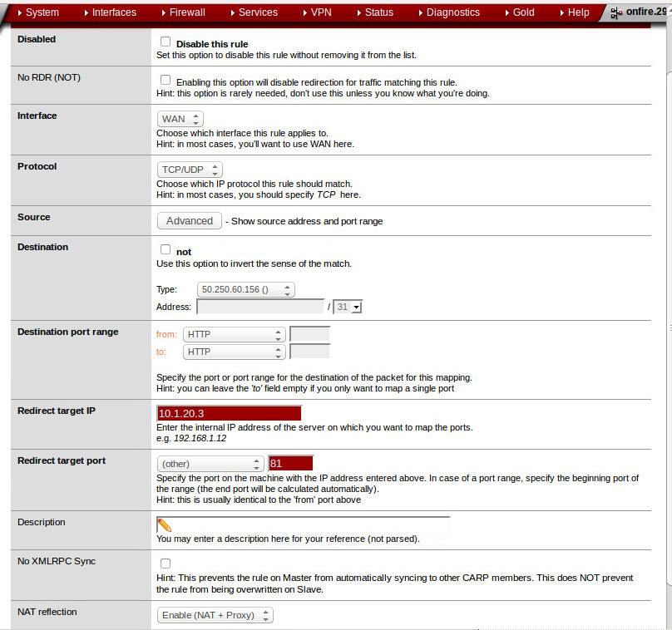
Task: Click the No XMLRPC Sync label
Action: pyautogui.click(x=57, y=561)
